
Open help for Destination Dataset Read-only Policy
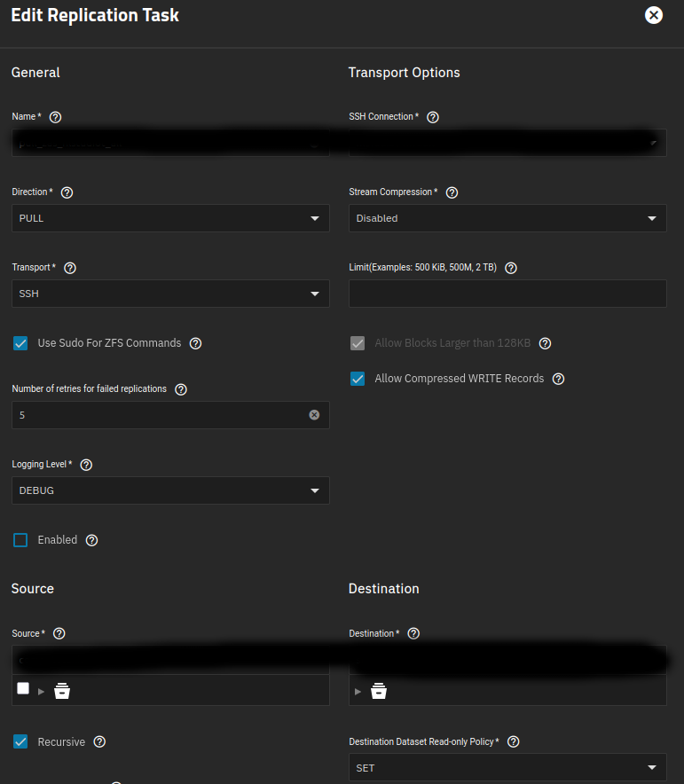coord(514,742)
